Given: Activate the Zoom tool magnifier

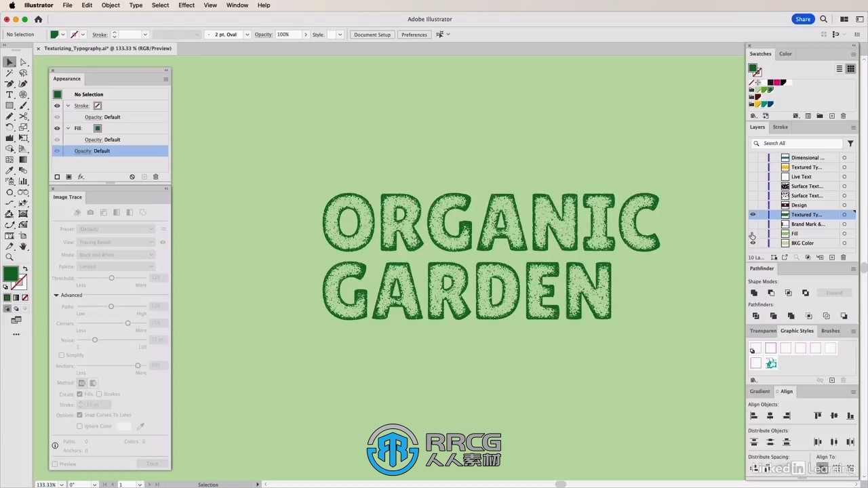Looking at the screenshot, I should point(9,257).
